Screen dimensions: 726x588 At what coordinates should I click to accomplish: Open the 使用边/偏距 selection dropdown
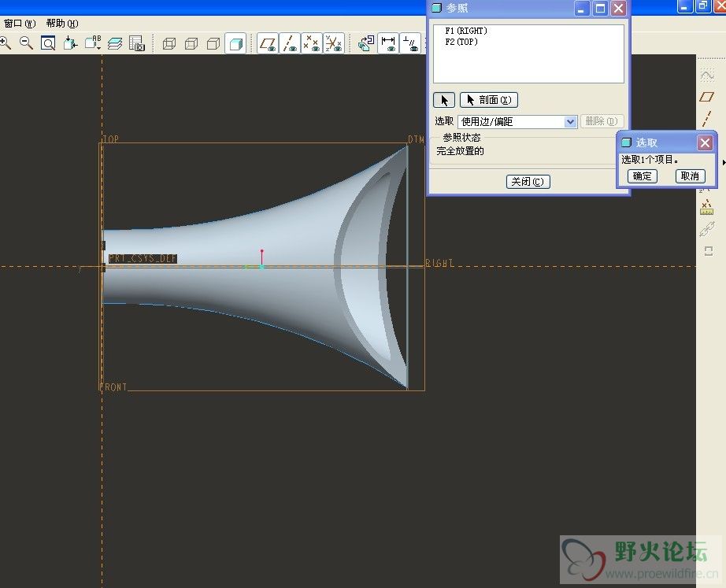pyautogui.click(x=517, y=122)
